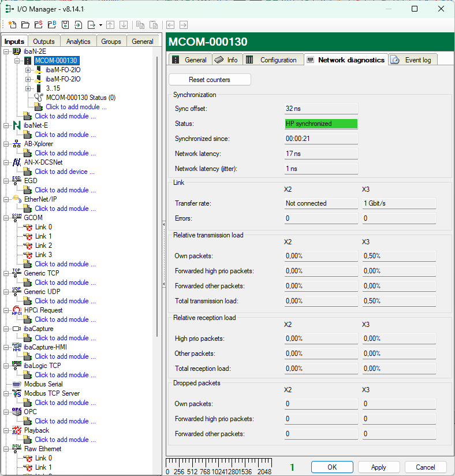Switch to the Groups tab
455x476 pixels.
pos(111,42)
